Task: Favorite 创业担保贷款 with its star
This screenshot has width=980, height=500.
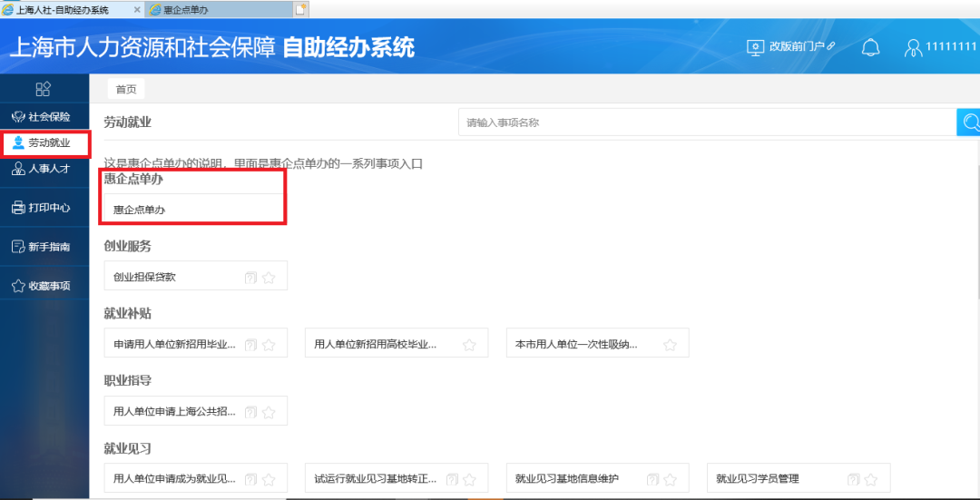Action: coord(269,278)
